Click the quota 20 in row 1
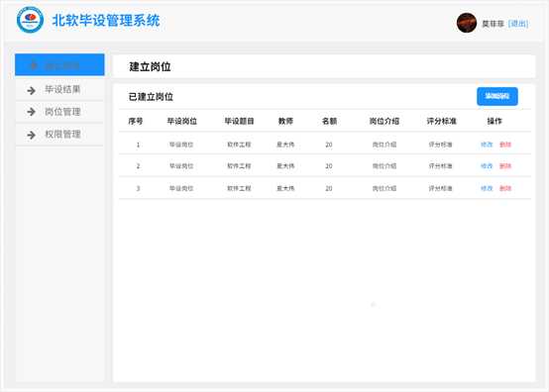The width and height of the screenshot is (549, 392). (x=329, y=145)
